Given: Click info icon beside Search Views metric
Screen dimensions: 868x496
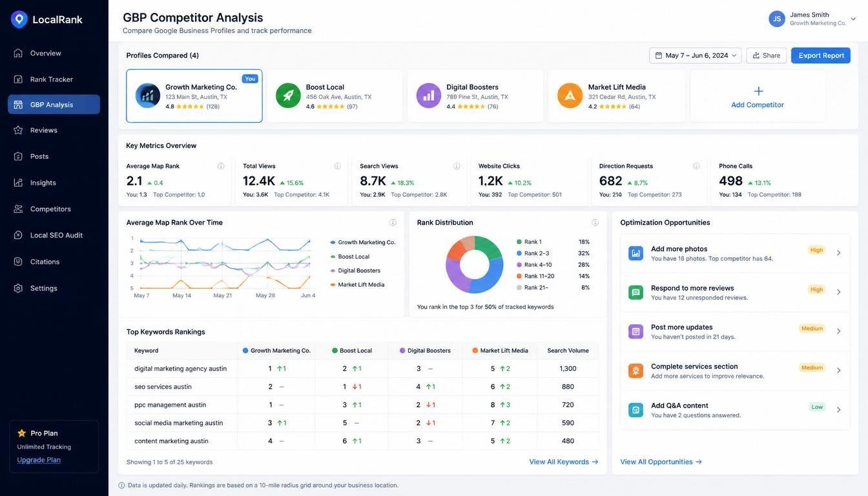Looking at the screenshot, I should tap(457, 166).
